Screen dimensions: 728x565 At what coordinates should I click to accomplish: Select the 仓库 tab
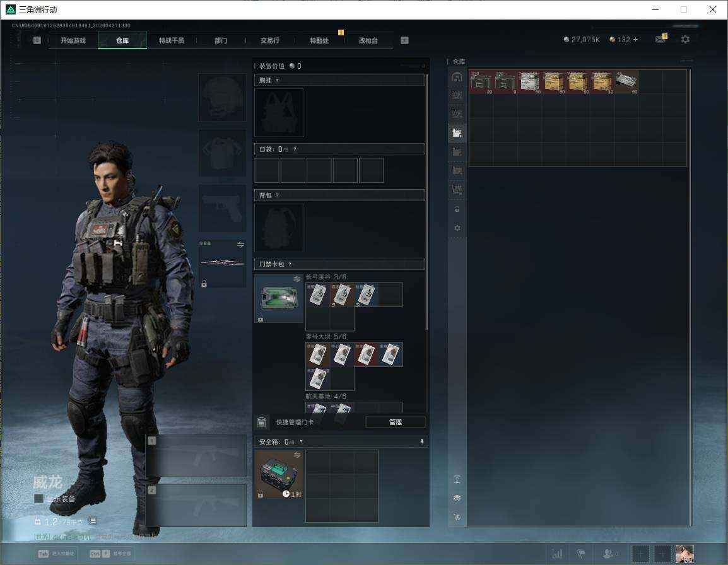point(122,40)
